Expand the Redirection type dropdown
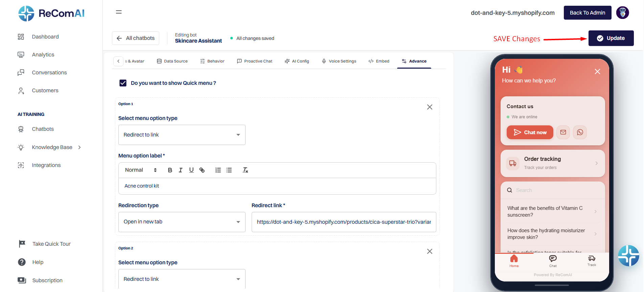 182,222
